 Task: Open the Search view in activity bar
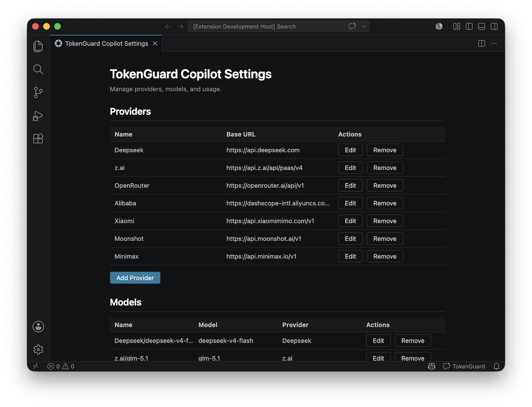tap(38, 69)
